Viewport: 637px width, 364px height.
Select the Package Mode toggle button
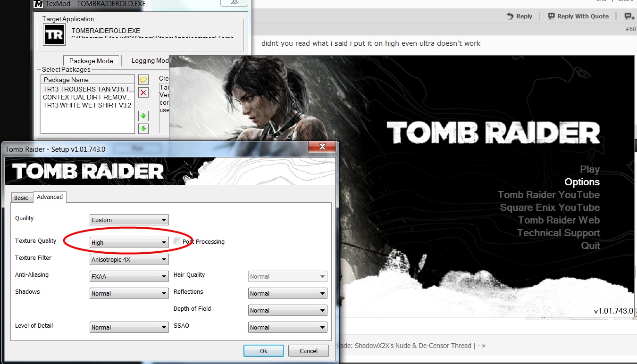click(x=91, y=61)
